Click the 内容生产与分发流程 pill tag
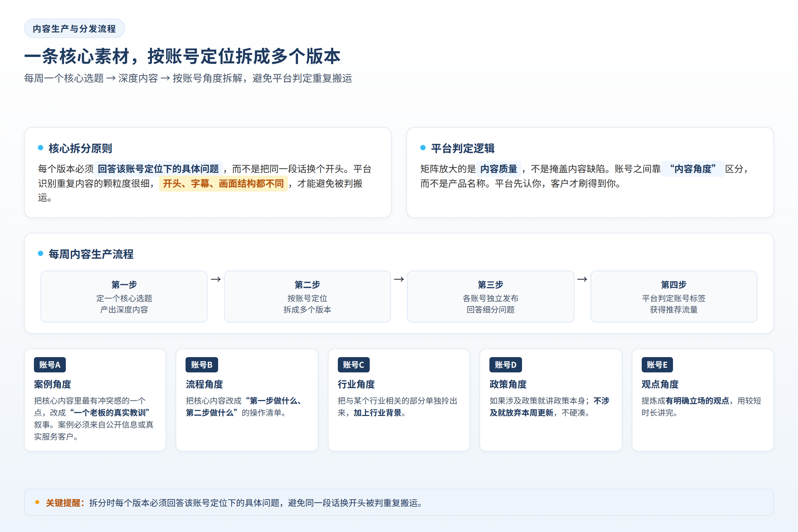This screenshot has width=798, height=532. (74, 29)
